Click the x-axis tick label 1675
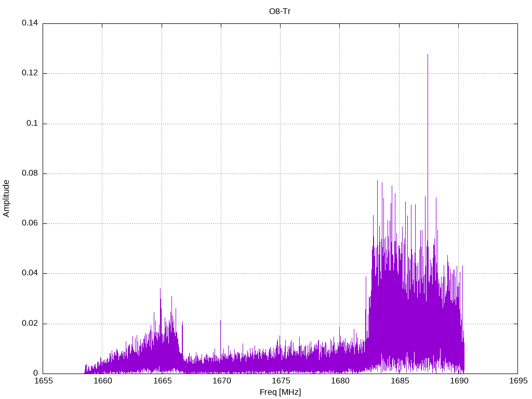 point(281,381)
